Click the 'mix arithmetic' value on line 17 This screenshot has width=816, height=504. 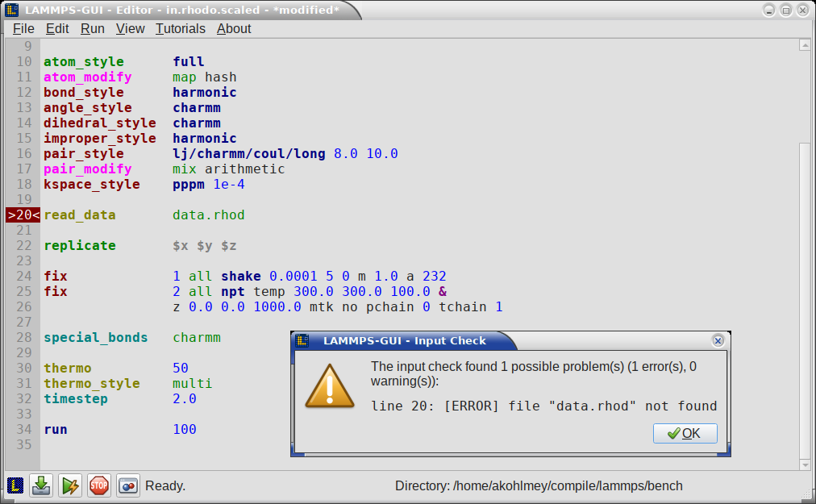click(229, 169)
